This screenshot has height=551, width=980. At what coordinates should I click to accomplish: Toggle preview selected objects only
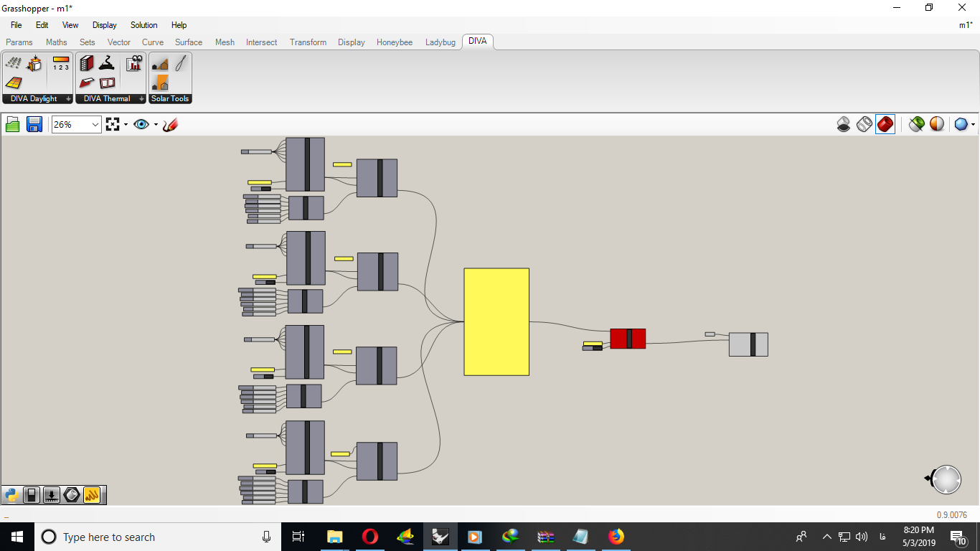916,124
